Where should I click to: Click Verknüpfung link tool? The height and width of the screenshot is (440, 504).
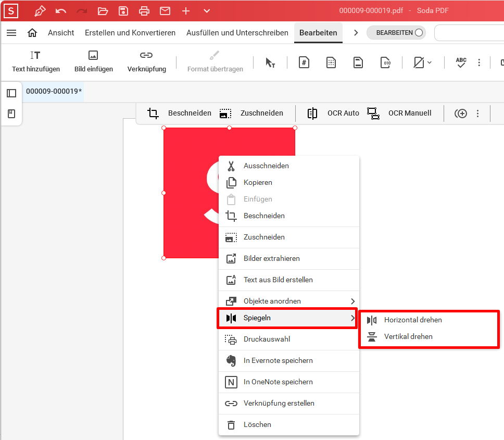pyautogui.click(x=147, y=61)
